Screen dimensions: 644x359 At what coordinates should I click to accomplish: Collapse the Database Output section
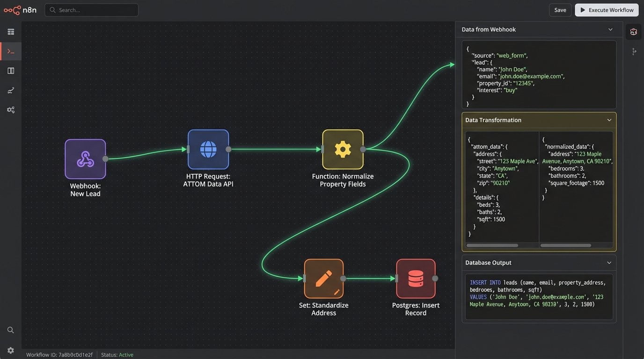[609, 263]
